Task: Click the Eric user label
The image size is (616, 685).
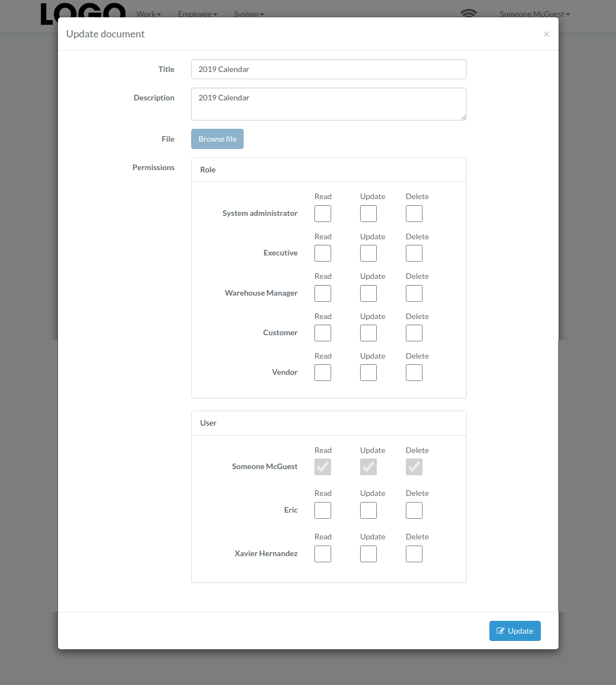Action: pyautogui.click(x=291, y=510)
